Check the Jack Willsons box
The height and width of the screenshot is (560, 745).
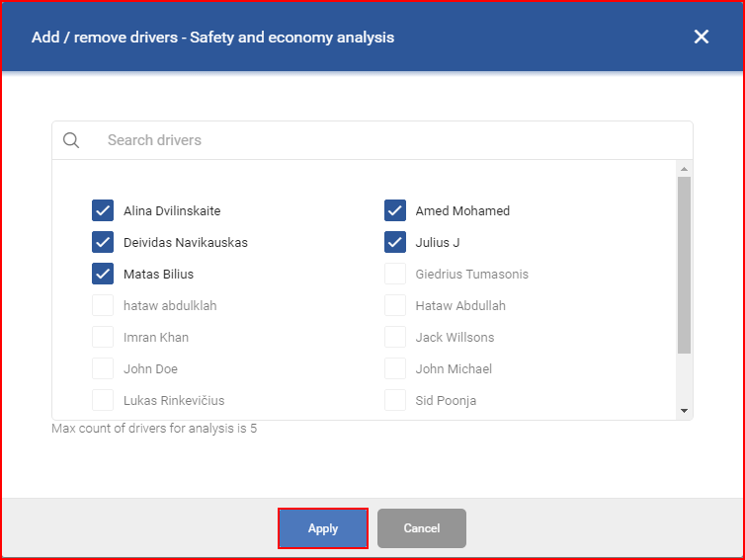pyautogui.click(x=395, y=337)
